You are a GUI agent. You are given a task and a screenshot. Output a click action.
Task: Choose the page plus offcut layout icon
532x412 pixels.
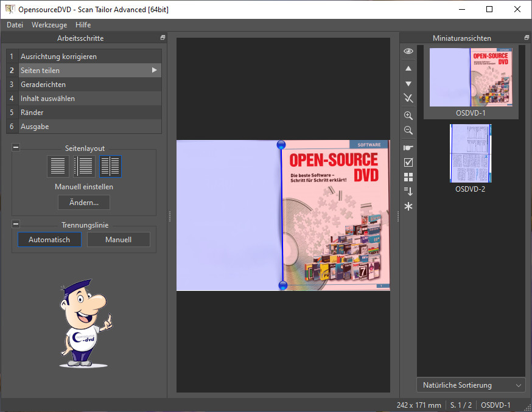pyautogui.click(x=84, y=166)
